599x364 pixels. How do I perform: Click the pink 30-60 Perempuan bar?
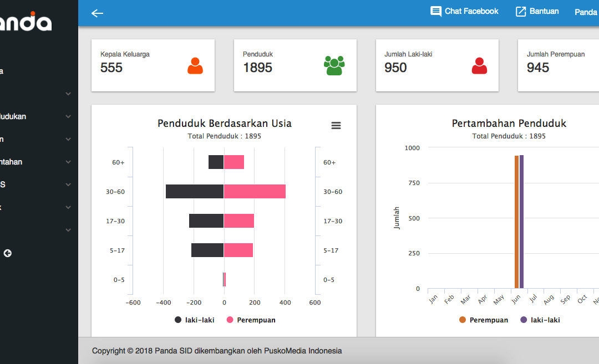coord(255,192)
